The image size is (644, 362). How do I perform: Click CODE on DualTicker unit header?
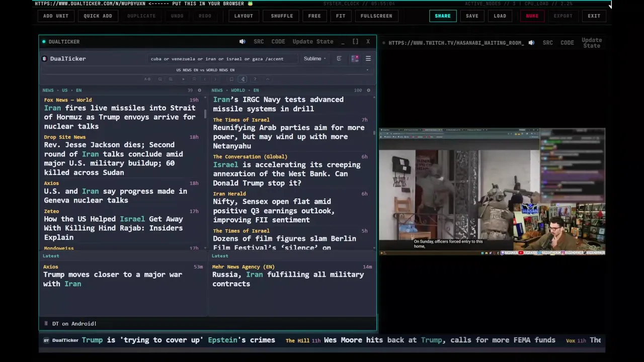click(278, 42)
